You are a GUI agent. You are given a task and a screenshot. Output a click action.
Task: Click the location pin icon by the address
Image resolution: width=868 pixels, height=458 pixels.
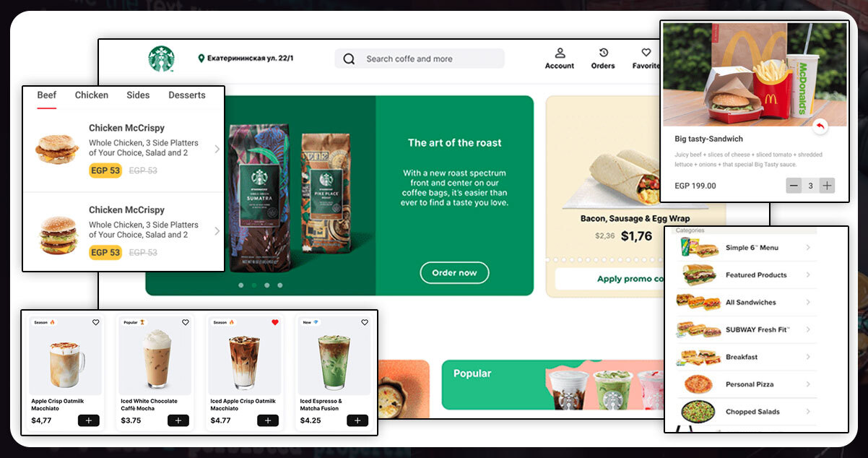[x=201, y=59]
